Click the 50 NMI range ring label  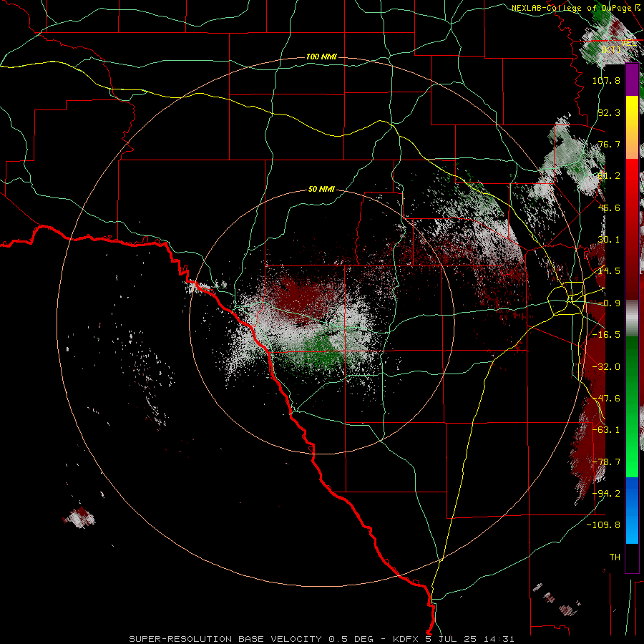tap(321, 189)
